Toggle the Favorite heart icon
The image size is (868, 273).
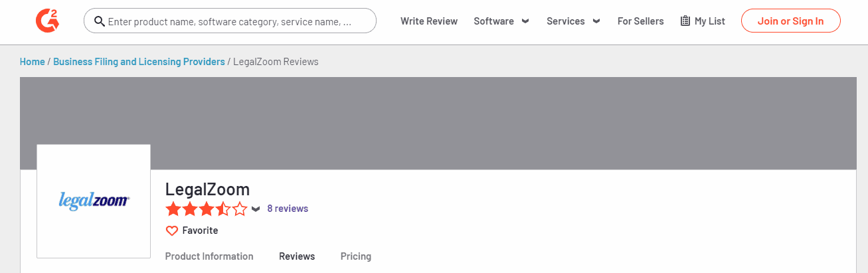(x=171, y=230)
